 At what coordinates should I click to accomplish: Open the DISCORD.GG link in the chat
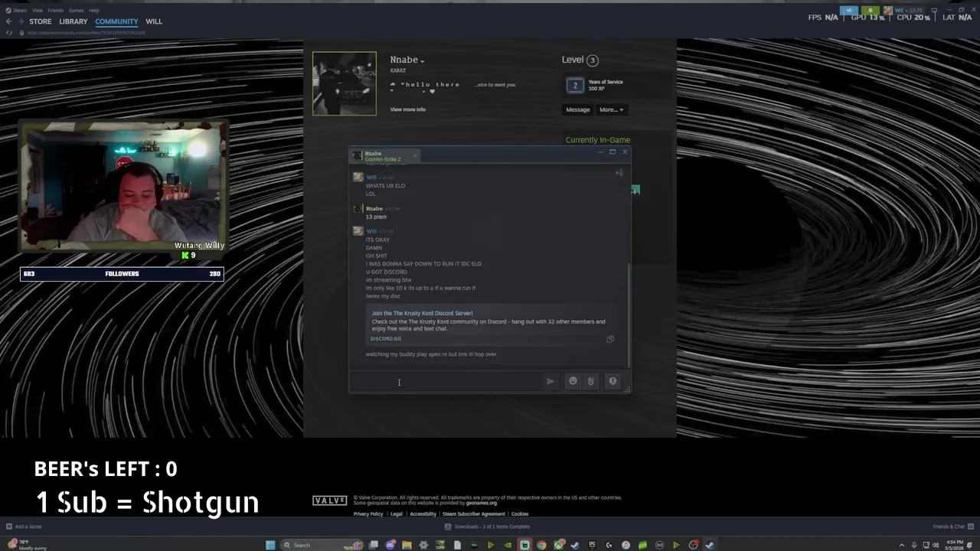[x=386, y=338]
